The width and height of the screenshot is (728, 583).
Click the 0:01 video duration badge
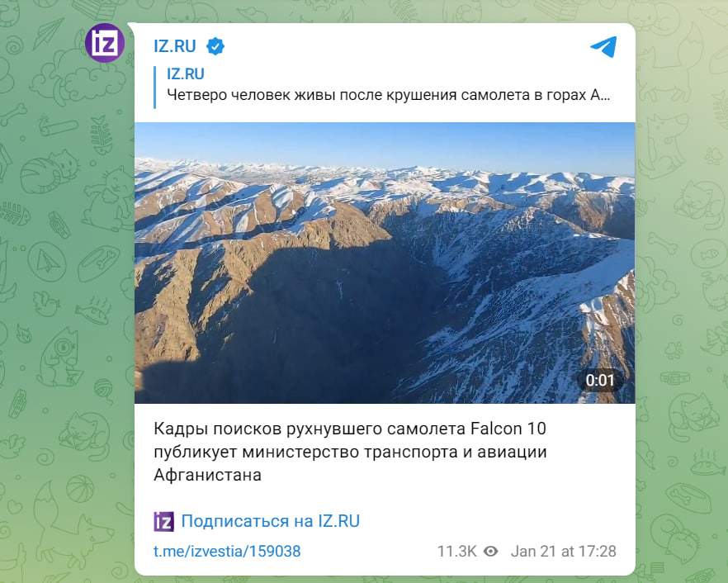(x=600, y=381)
